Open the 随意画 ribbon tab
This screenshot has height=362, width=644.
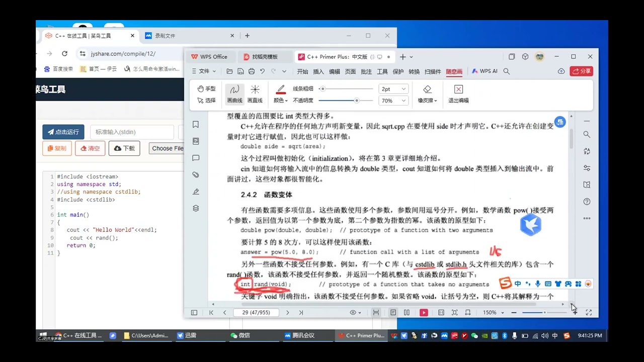coord(454,71)
